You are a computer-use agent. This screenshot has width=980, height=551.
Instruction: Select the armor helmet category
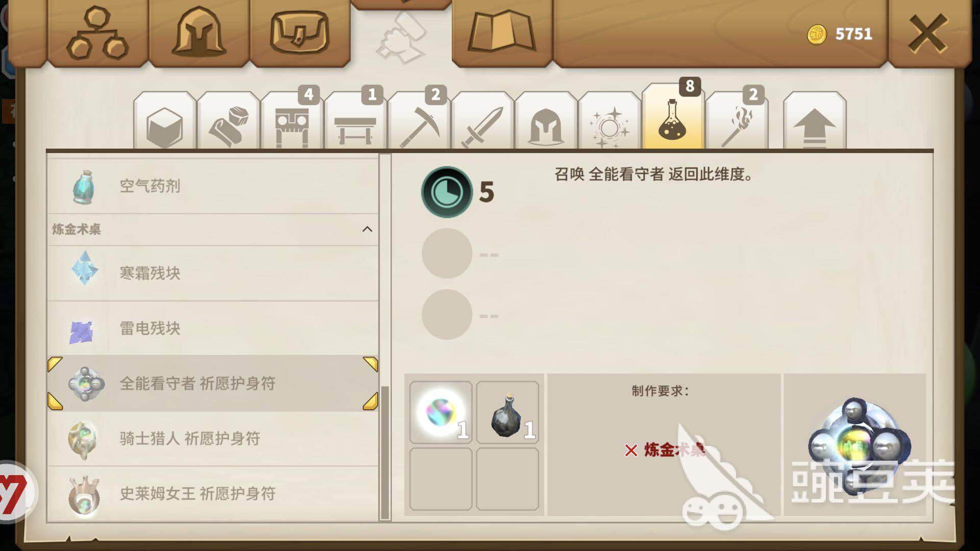[546, 121]
